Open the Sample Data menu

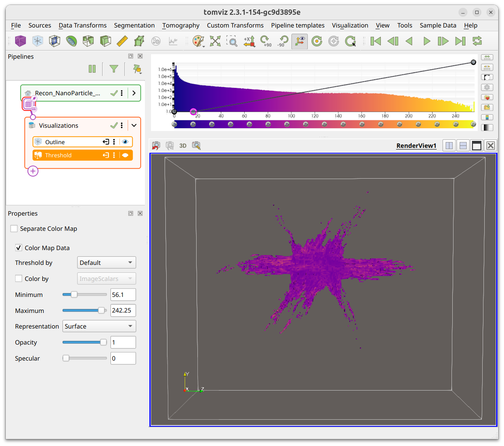tap(438, 25)
